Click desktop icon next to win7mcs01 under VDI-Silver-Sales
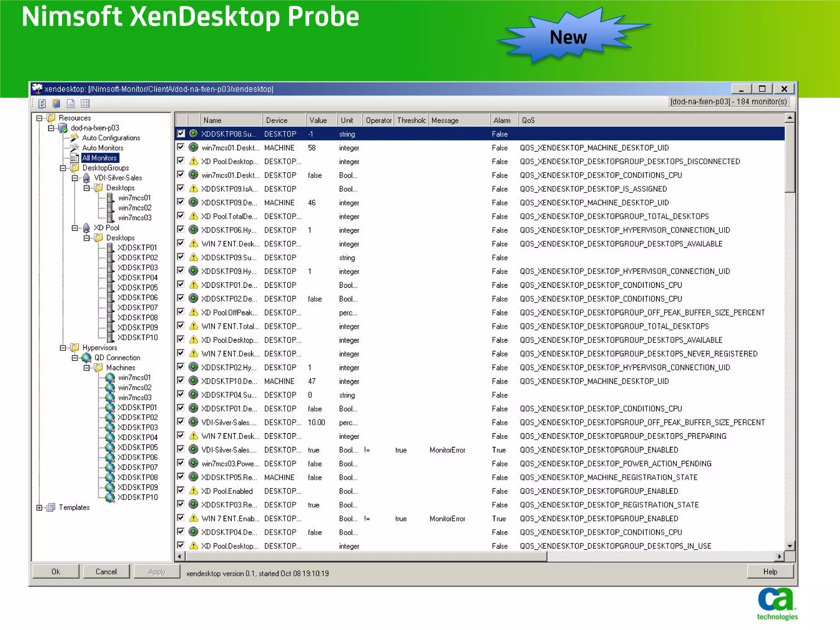 (110, 198)
